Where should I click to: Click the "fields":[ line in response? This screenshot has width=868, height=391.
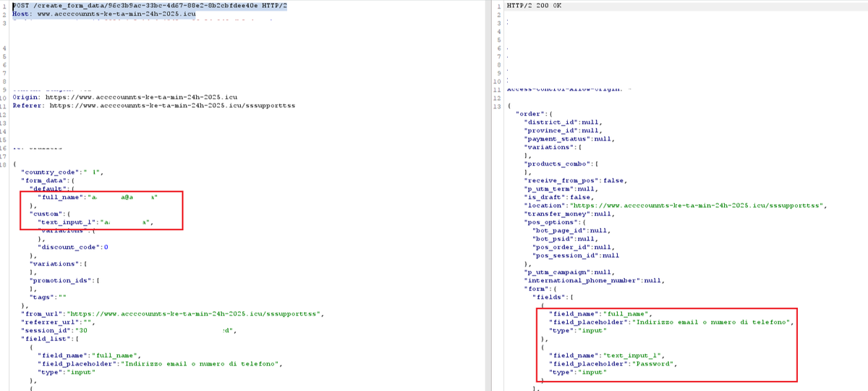(x=553, y=296)
